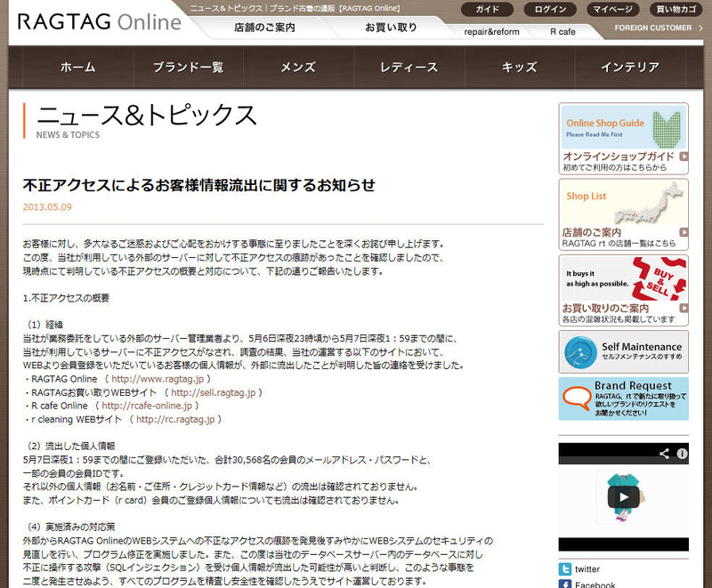
Task: Follow the http://sell.ragtag.jp link
Action: pos(213,392)
